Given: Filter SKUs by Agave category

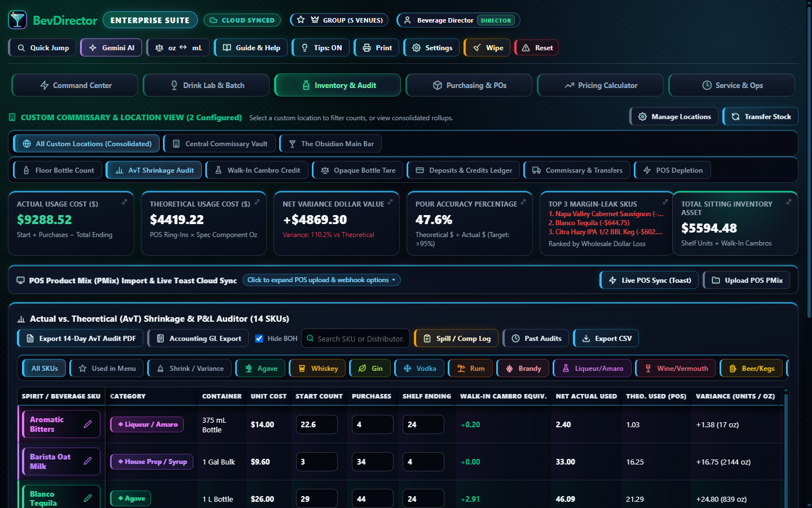Looking at the screenshot, I should (x=261, y=369).
